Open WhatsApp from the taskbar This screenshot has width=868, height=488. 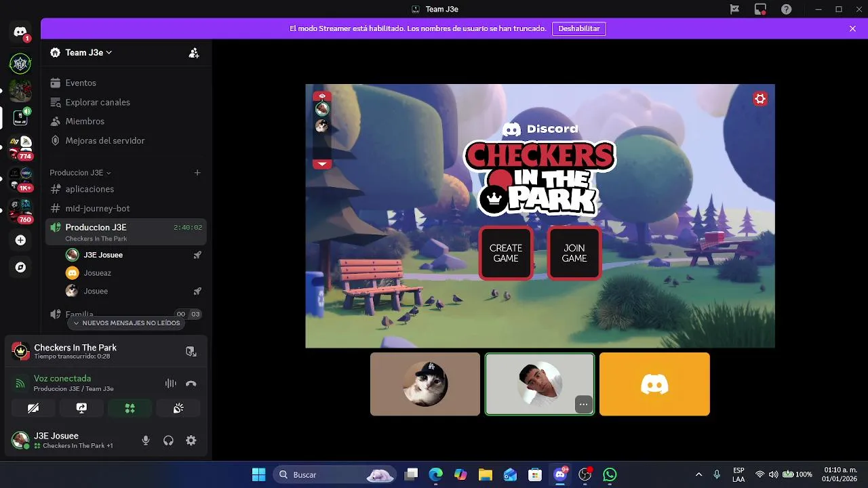[610, 474]
